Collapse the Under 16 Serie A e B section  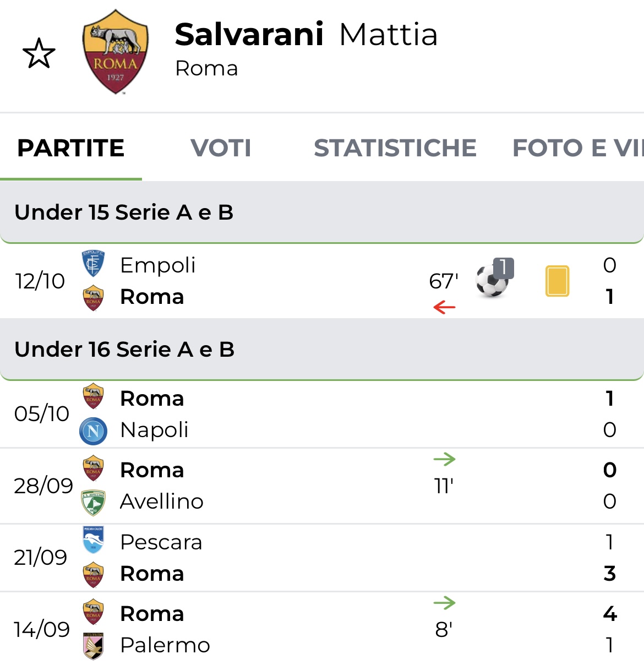click(321, 350)
